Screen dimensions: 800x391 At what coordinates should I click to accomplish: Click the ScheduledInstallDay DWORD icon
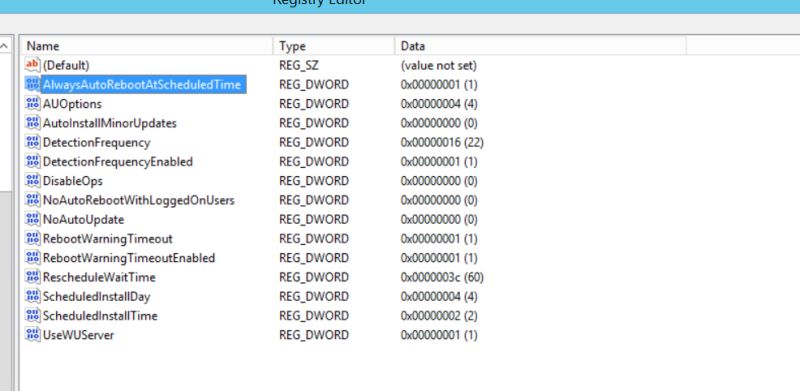coord(32,296)
